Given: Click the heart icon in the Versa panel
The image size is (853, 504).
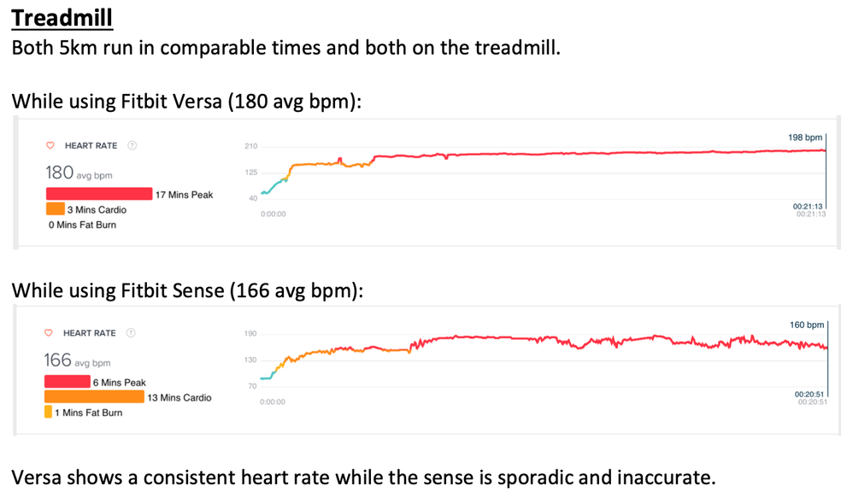Looking at the screenshot, I should (x=50, y=145).
